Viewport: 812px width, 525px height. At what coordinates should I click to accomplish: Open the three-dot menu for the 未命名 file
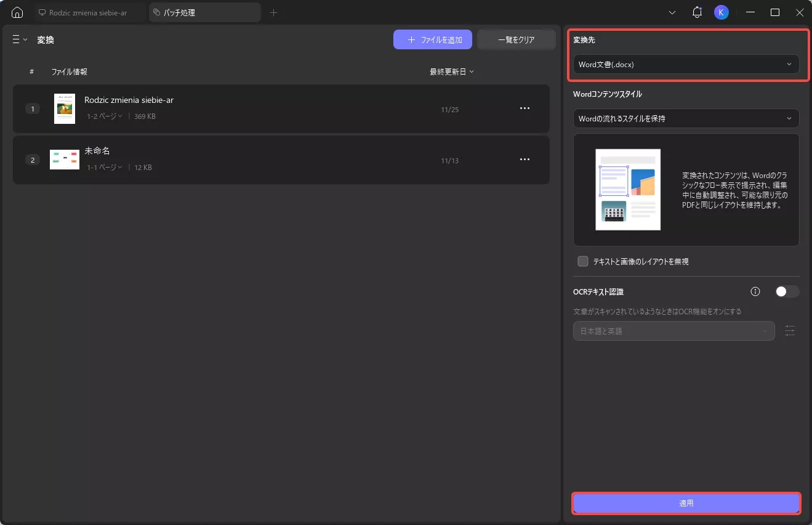coord(525,159)
